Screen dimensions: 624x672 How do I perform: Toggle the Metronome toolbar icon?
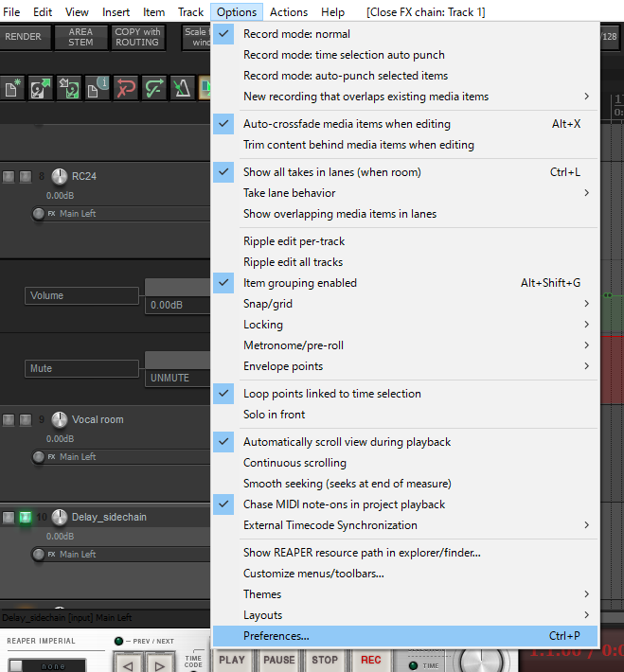[182, 88]
